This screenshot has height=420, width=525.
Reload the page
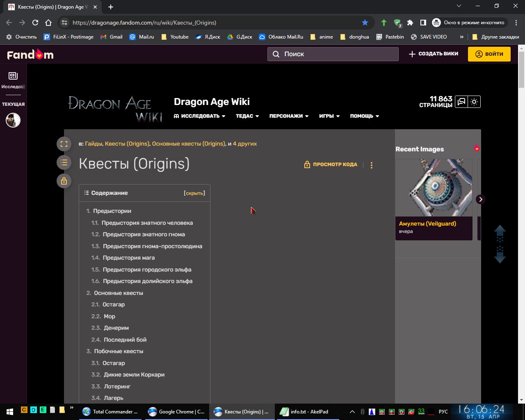[35, 23]
